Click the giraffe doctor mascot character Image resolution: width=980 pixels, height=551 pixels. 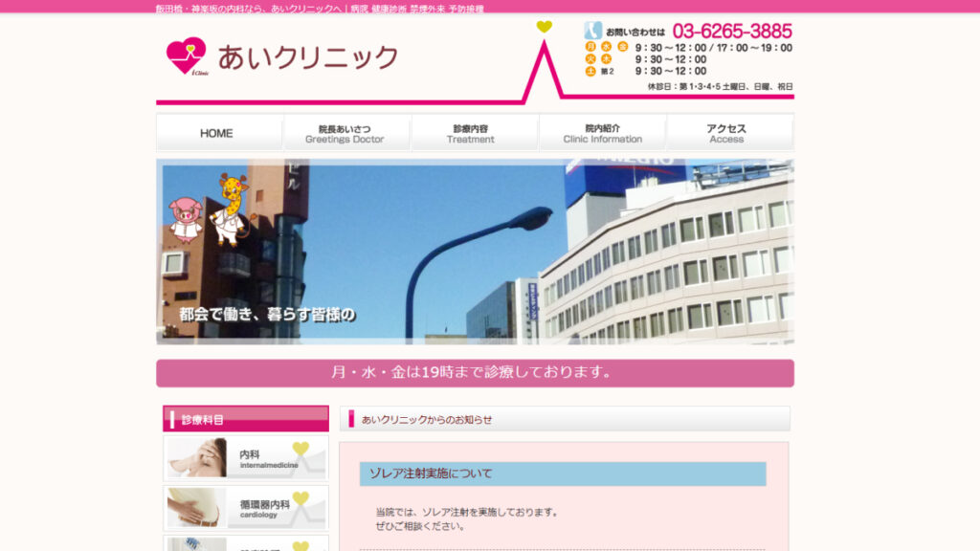(231, 207)
